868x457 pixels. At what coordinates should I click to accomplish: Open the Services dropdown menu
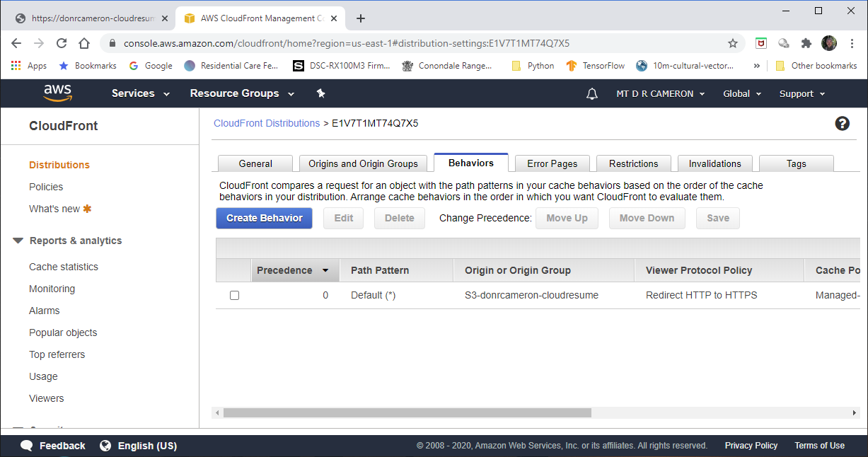[141, 93]
